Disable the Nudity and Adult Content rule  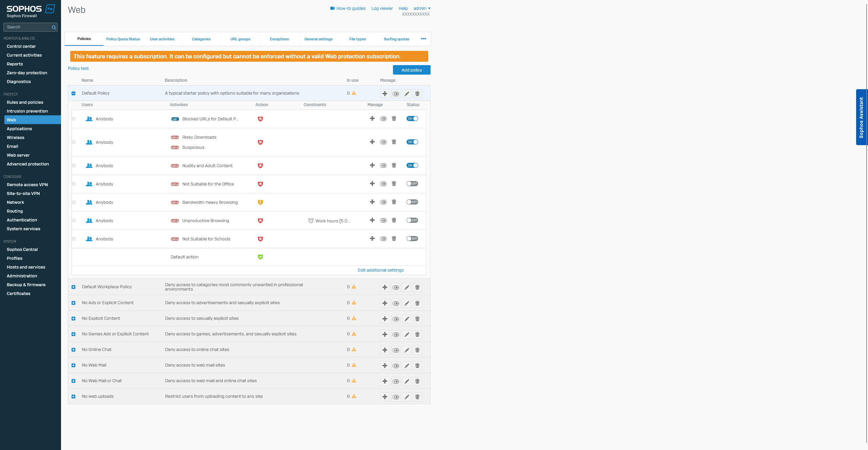[412, 165]
